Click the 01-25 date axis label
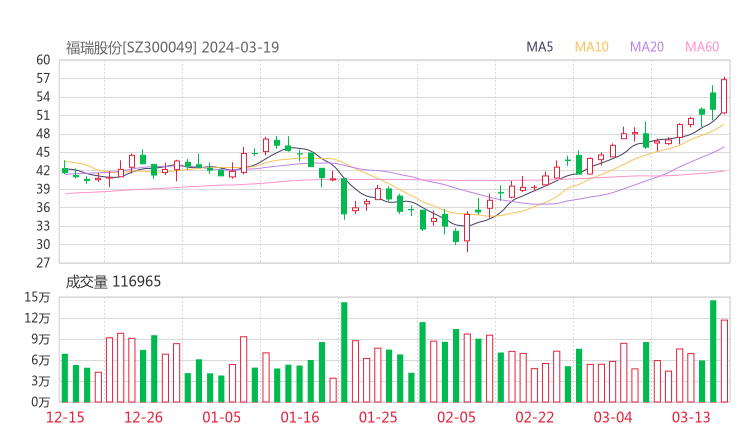 tap(378, 417)
